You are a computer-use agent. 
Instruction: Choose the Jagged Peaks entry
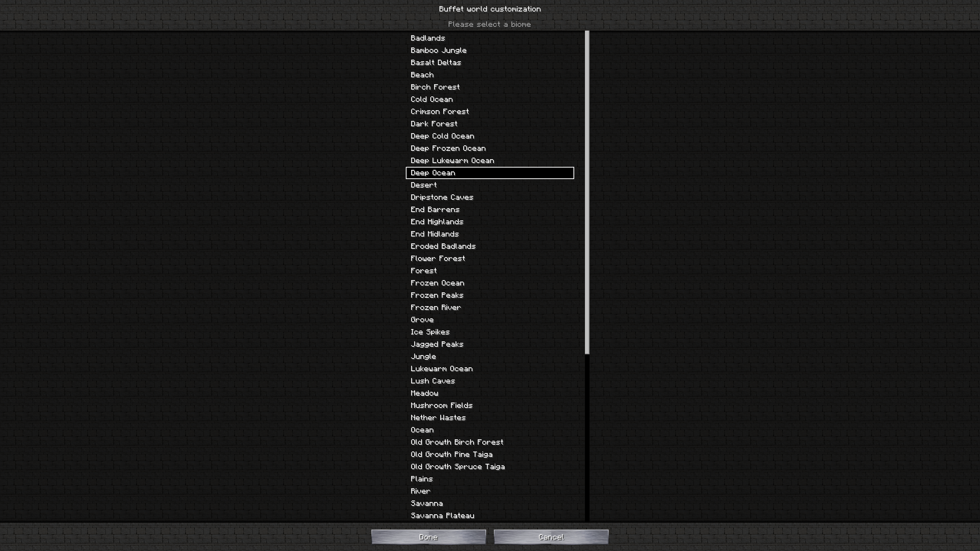(x=490, y=344)
